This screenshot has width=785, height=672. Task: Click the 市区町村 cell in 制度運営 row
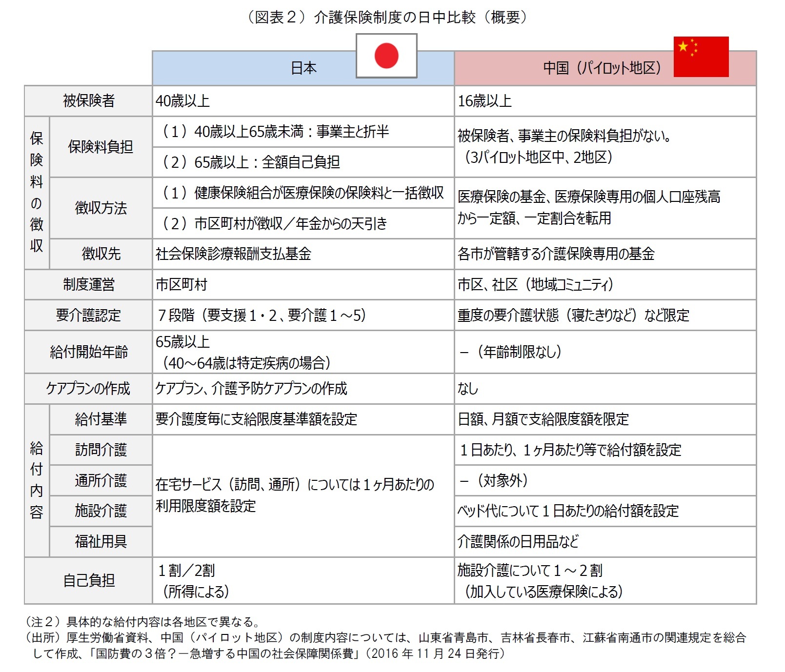tap(303, 285)
